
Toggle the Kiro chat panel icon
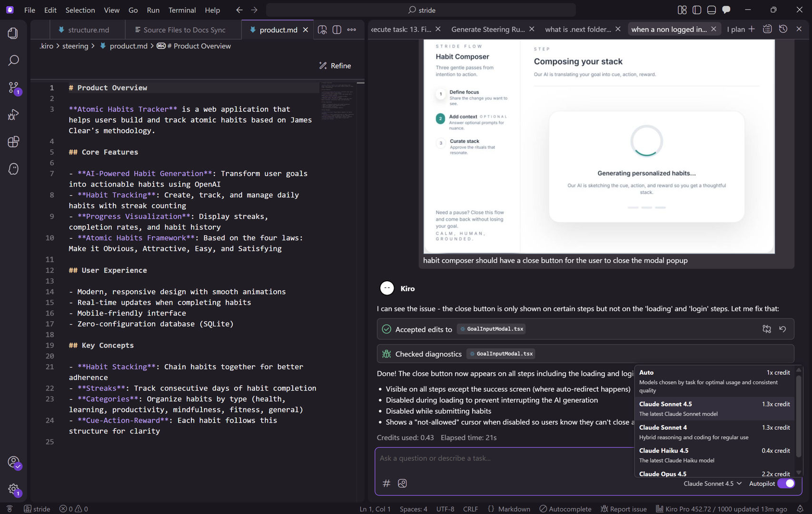[x=726, y=10]
